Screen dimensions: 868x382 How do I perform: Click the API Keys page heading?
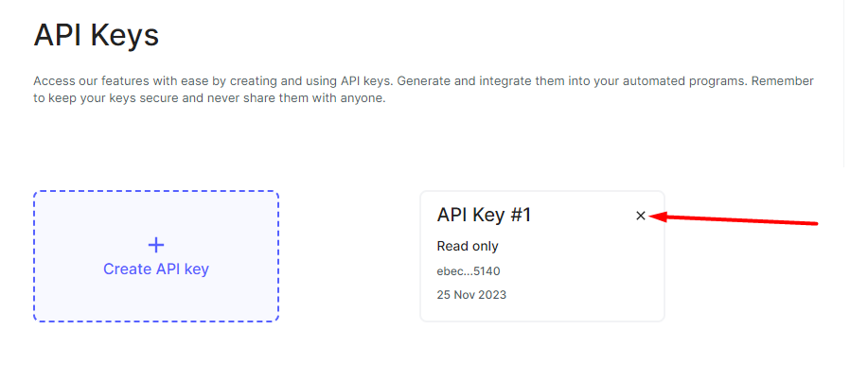(97, 35)
